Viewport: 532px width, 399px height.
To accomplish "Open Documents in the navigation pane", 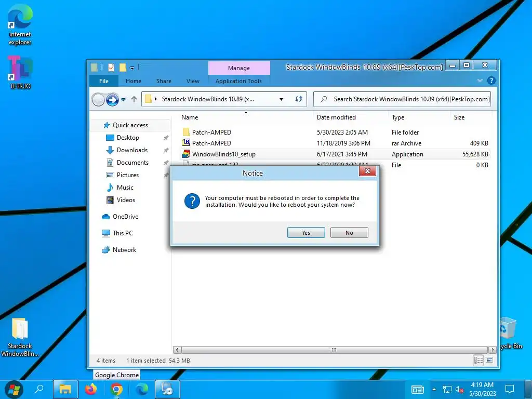I will pyautogui.click(x=132, y=163).
